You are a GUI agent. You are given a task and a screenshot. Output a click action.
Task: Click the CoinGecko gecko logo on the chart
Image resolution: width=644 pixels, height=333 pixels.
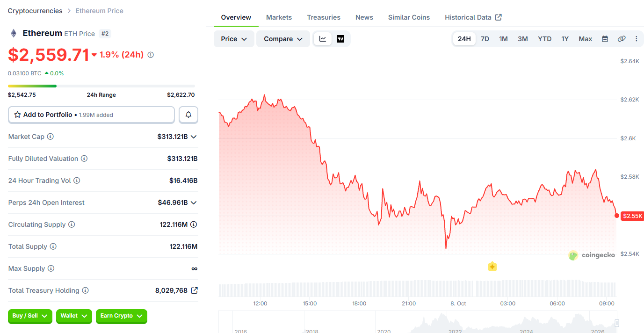coord(573,255)
